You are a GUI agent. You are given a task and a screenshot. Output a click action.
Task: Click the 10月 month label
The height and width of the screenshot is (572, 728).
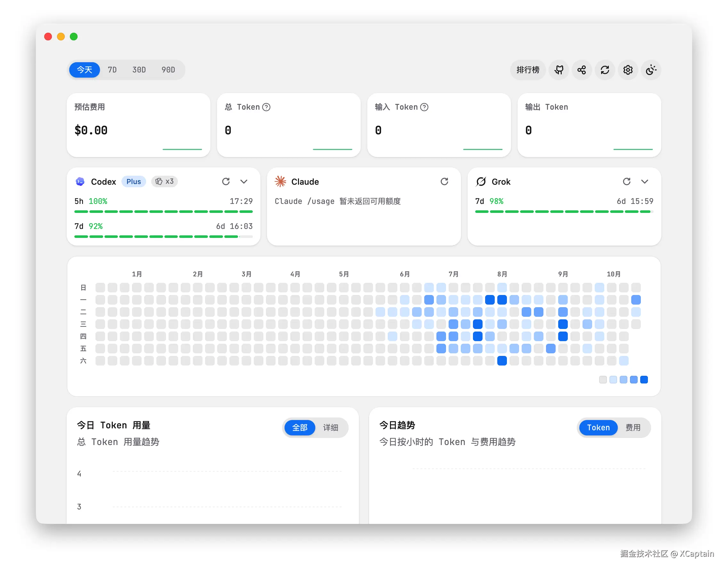coord(613,274)
